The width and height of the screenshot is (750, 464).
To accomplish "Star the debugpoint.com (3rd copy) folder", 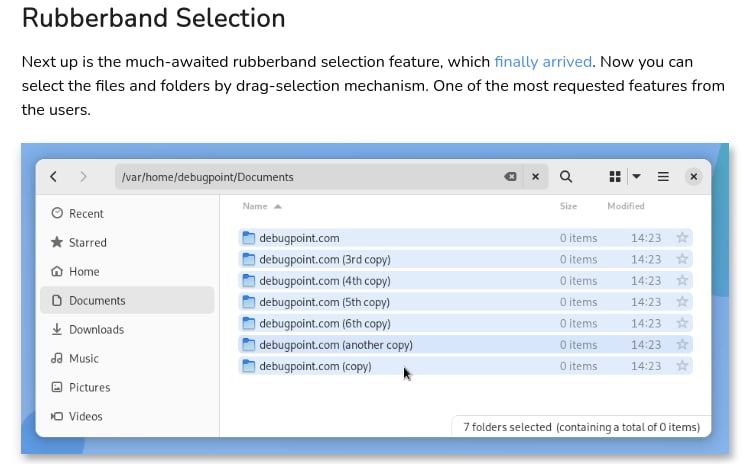I will pyautogui.click(x=682, y=260).
